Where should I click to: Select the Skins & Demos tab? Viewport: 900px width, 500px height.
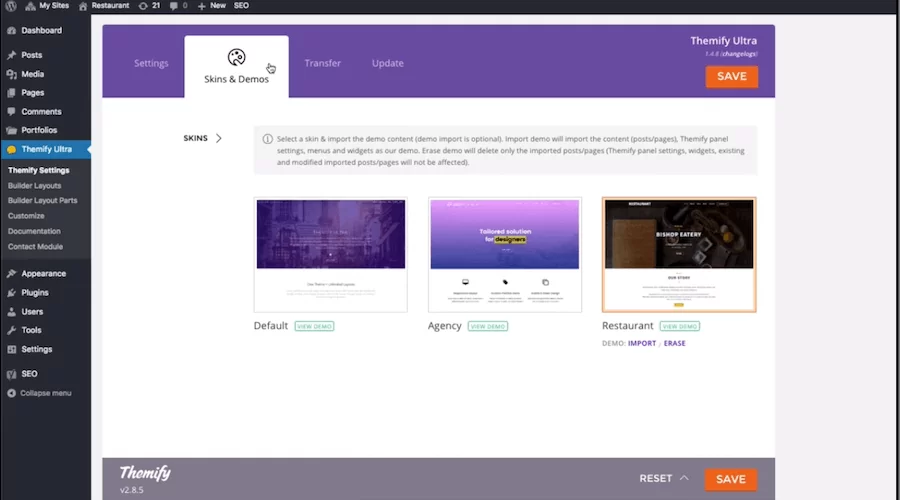click(x=236, y=67)
